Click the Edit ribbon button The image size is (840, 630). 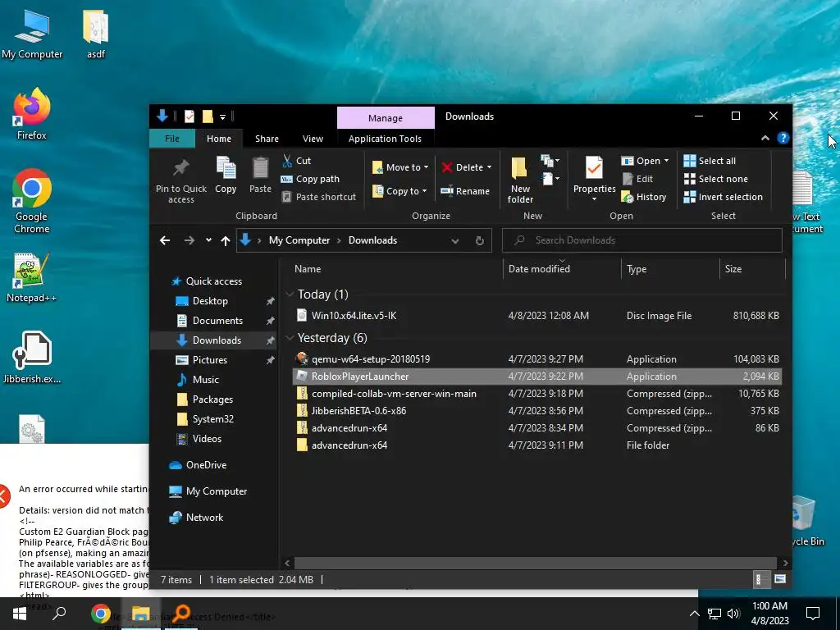(637, 179)
